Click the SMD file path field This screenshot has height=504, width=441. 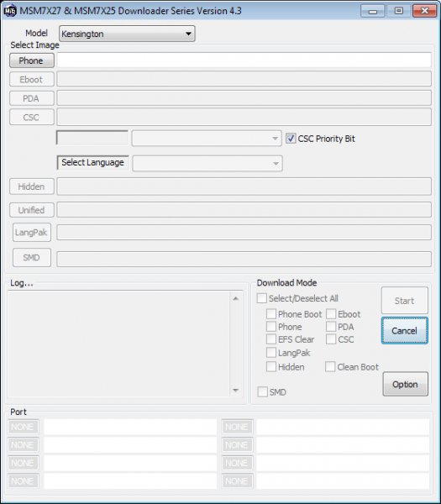point(244,259)
